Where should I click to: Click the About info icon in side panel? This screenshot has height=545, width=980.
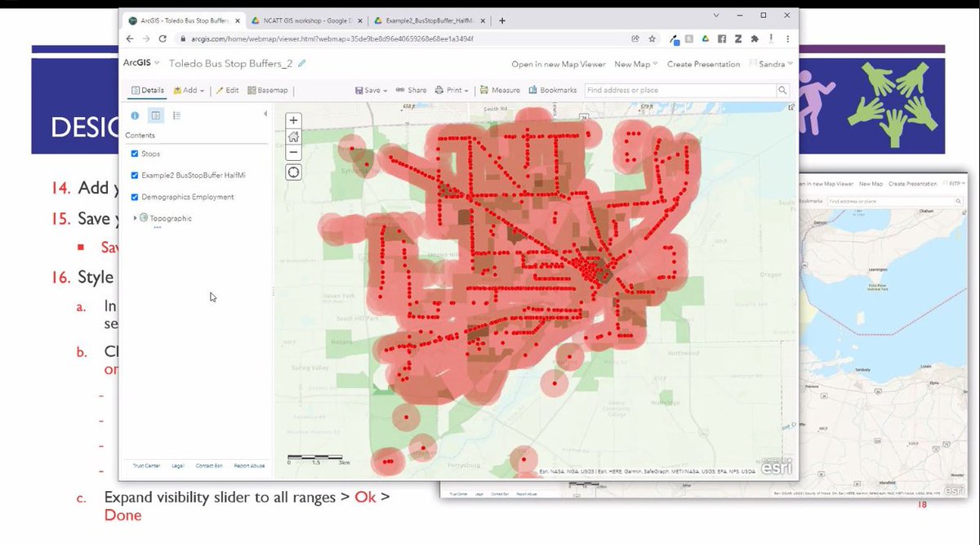[x=135, y=116]
